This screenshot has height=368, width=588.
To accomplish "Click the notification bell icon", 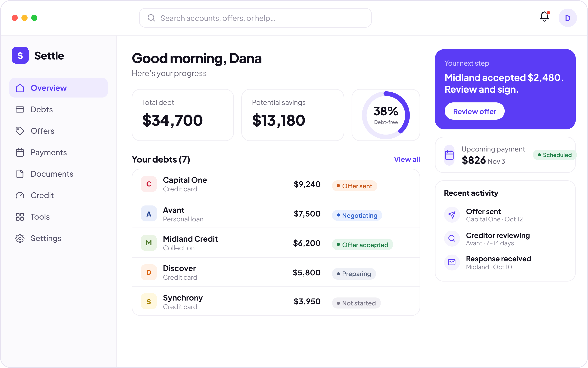I will (544, 17).
